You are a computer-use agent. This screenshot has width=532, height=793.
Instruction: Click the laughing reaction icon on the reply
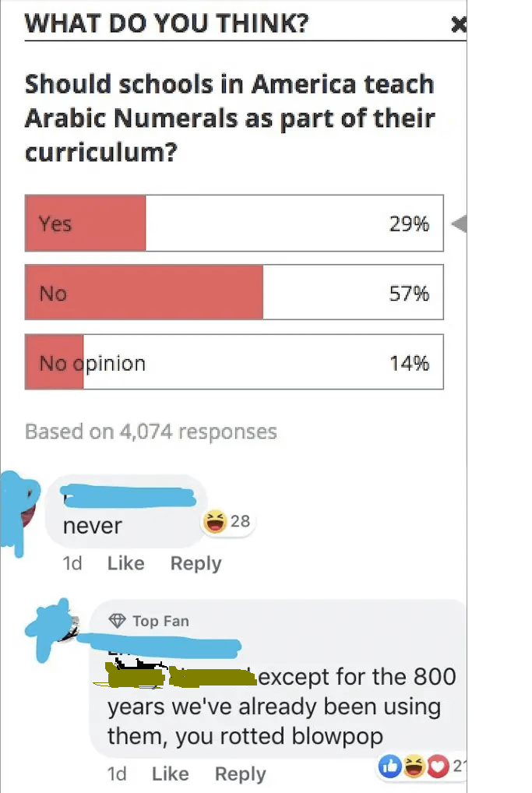[414, 767]
